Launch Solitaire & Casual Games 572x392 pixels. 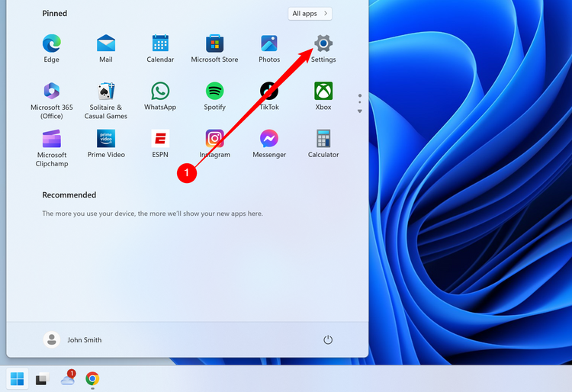point(106,101)
